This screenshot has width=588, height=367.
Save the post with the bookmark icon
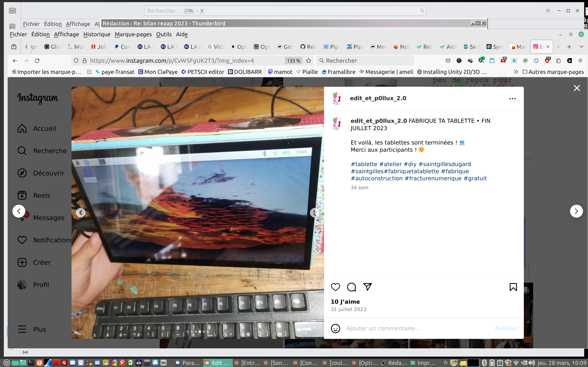[x=513, y=287]
